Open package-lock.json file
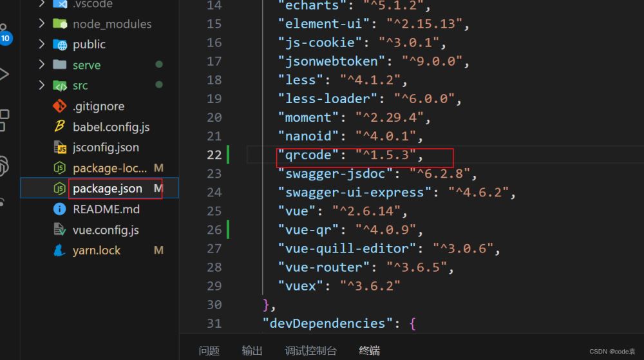The height and width of the screenshot is (360, 644). 109,168
